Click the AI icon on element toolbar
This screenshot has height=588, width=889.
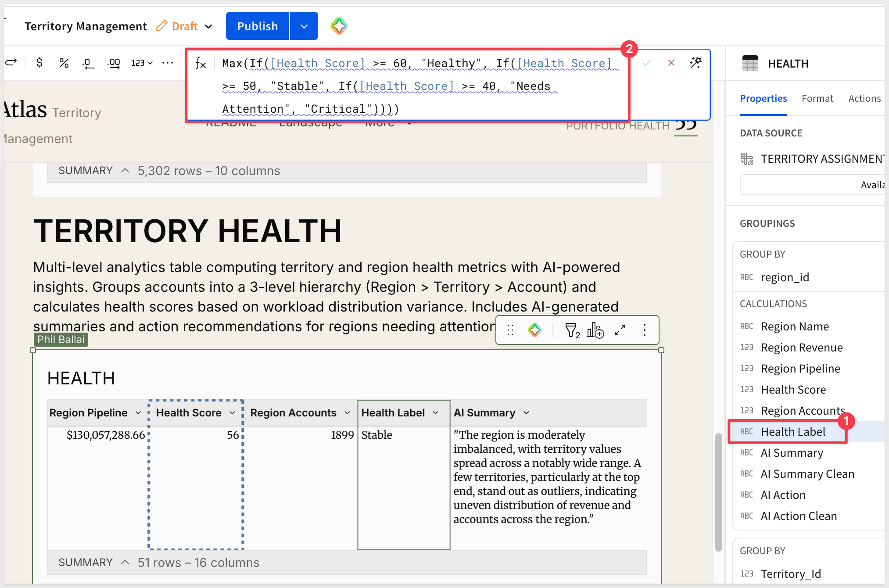(x=534, y=330)
